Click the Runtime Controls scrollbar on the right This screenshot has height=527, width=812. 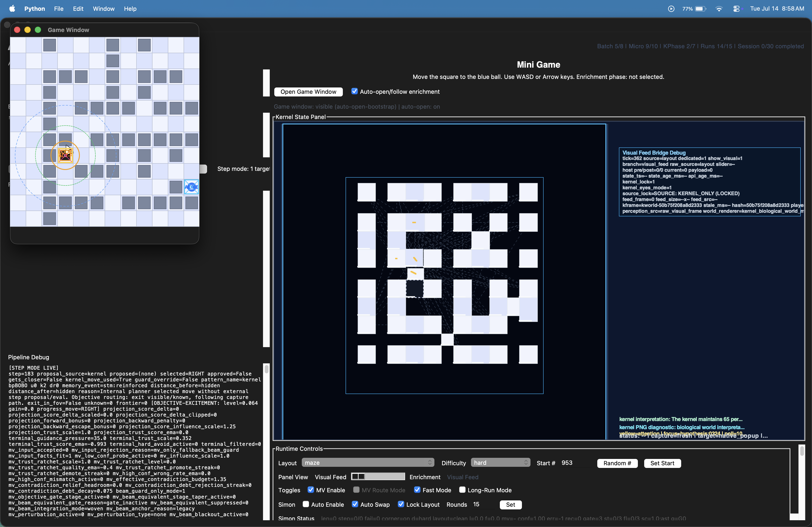coord(802,482)
